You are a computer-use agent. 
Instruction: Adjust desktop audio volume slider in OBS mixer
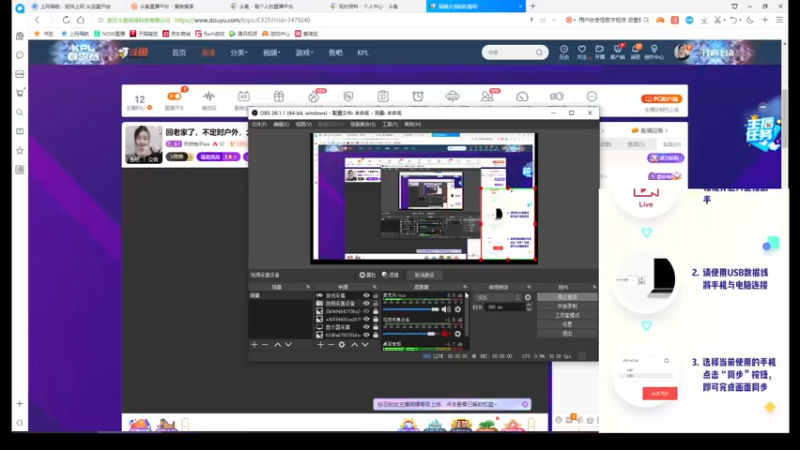pyautogui.click(x=411, y=309)
